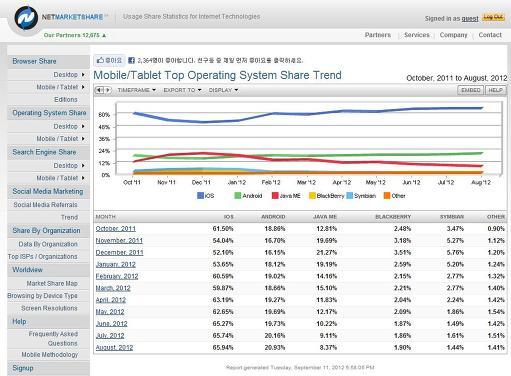511x376 pixels.
Task: Click Android green legend swatch
Action: pyautogui.click(x=238, y=196)
